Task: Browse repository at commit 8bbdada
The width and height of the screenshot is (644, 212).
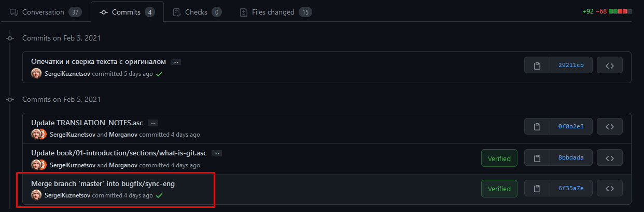Action: pyautogui.click(x=610, y=158)
